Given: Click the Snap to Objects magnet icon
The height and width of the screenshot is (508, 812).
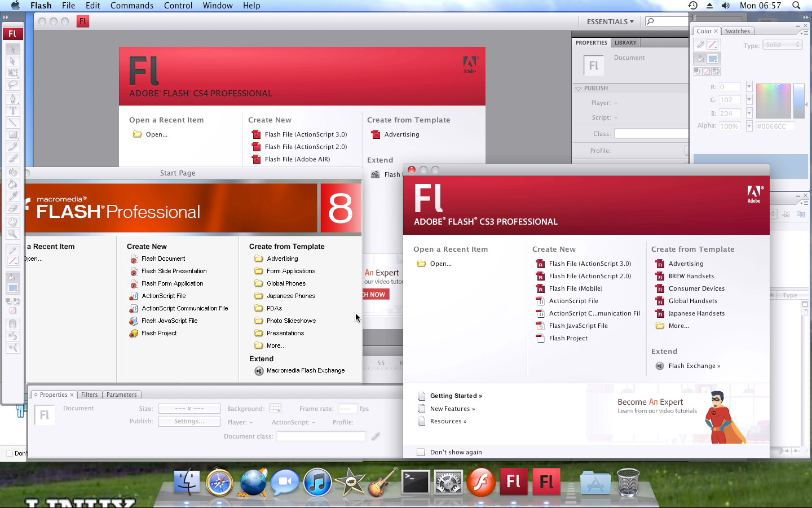Looking at the screenshot, I should 12,324.
